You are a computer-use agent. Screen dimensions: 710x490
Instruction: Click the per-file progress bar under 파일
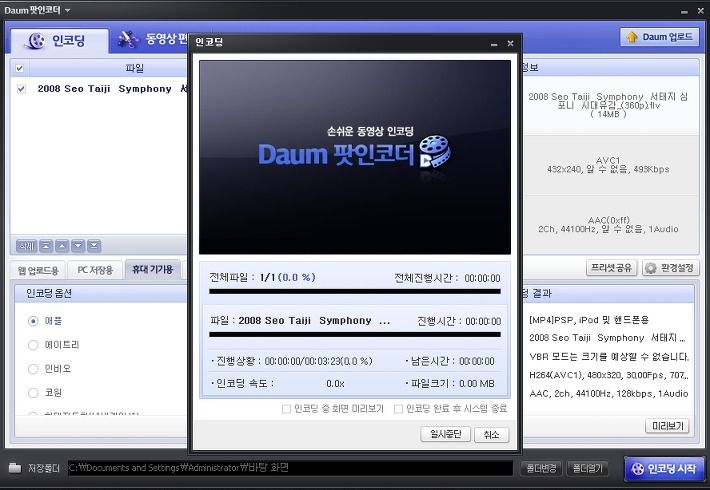tap(355, 335)
